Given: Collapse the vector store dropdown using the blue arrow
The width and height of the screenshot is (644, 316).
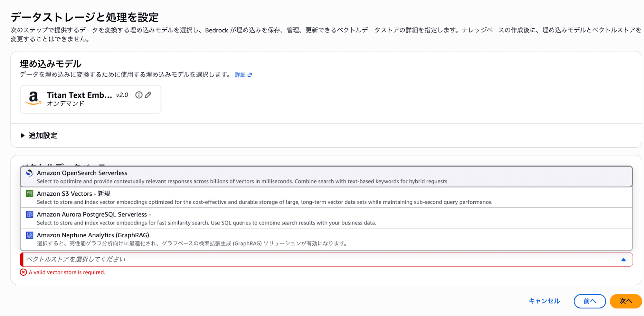Looking at the screenshot, I should (623, 260).
